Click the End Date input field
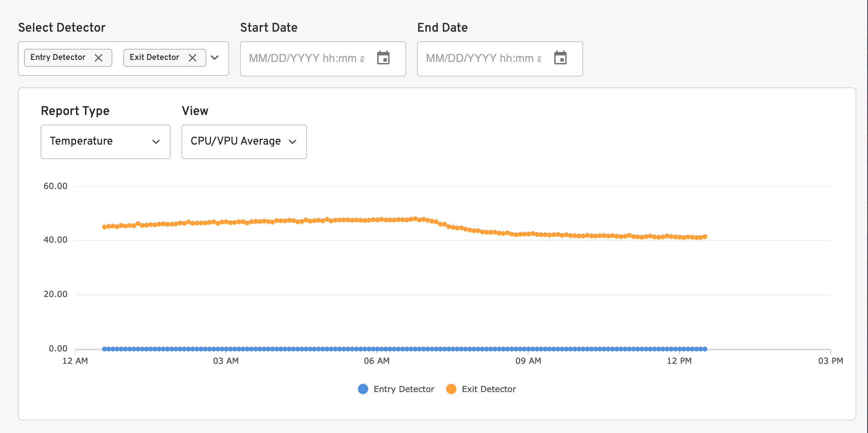The image size is (868, 433). coord(484,59)
